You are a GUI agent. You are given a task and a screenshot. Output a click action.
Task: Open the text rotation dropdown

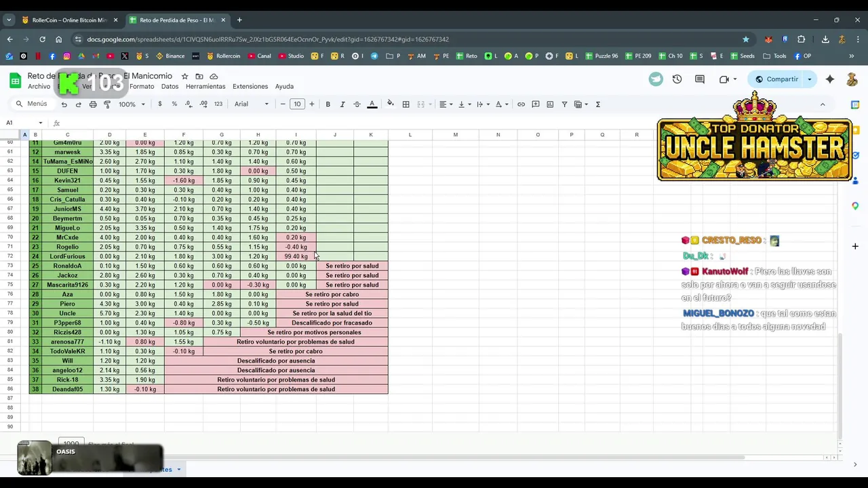click(x=501, y=104)
